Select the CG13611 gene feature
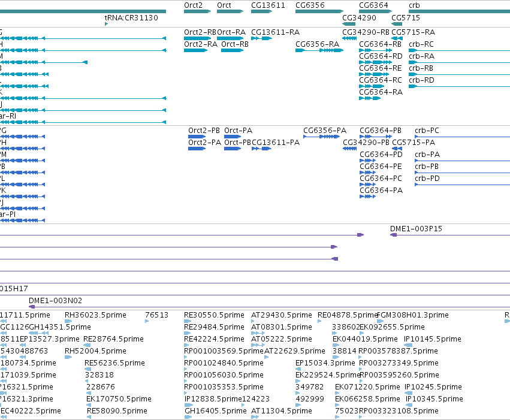This screenshot has height=420, width=510. pos(261,11)
